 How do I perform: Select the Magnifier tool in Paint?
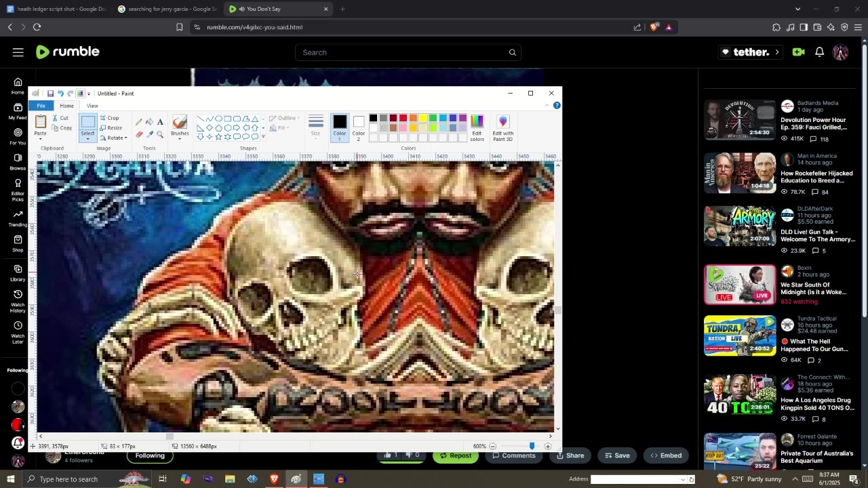(160, 134)
